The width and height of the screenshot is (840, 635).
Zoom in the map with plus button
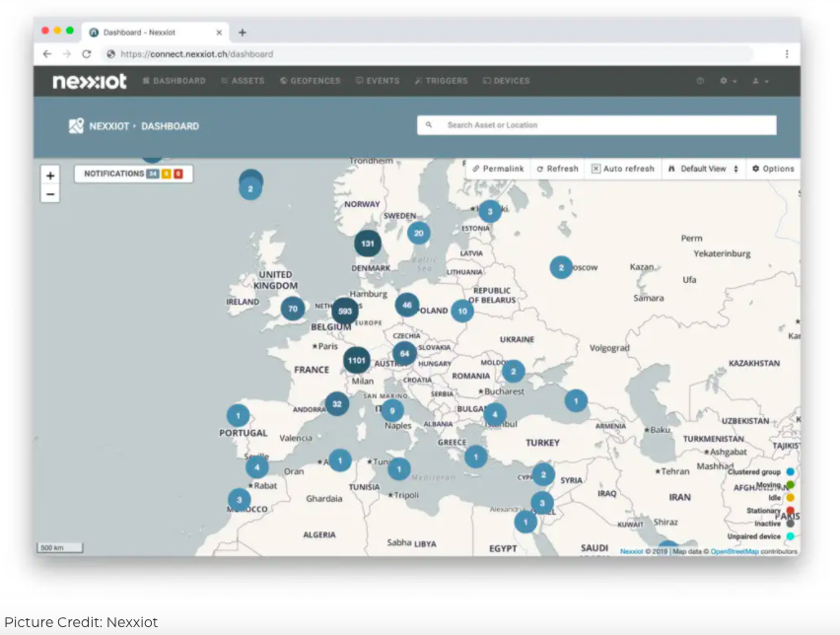(50, 176)
